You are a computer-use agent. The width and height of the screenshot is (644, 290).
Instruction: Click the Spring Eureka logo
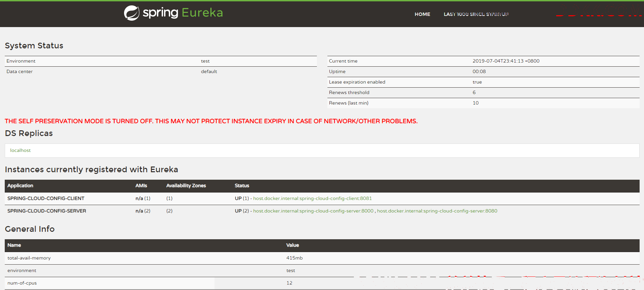coord(174,13)
